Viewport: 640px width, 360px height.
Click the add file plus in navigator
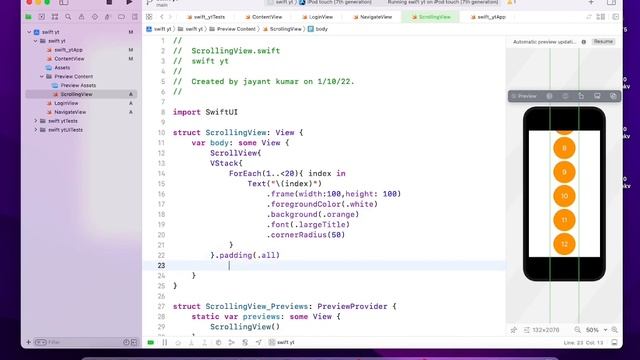29,342
